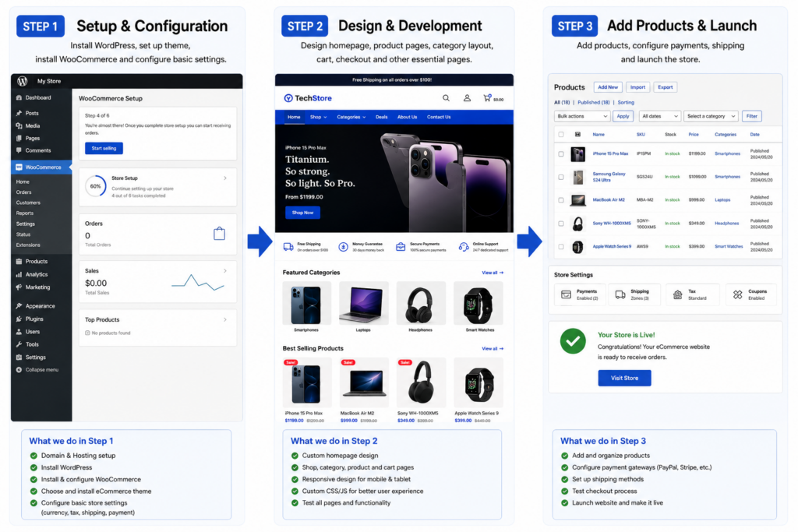Click the Payments settings icon
The height and width of the screenshot is (532, 798).
[566, 294]
